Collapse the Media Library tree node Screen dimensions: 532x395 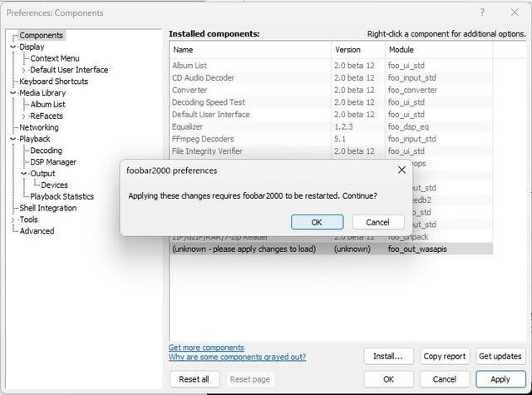(x=13, y=93)
